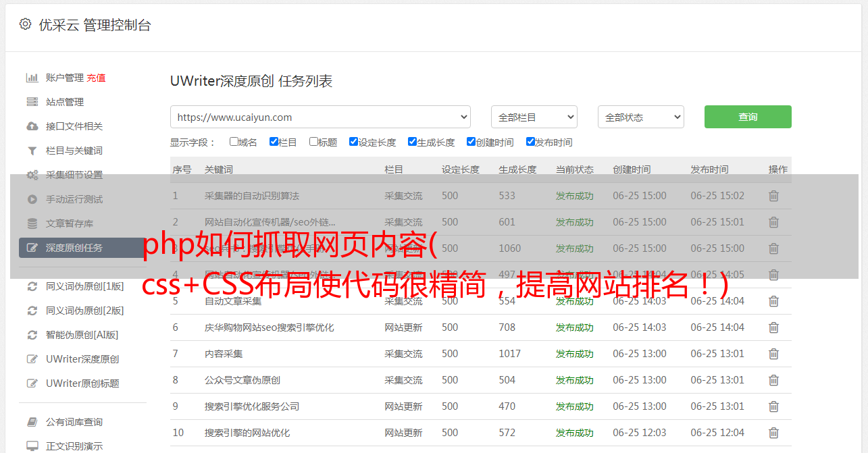
Task: Click generated length 1017 in row 7
Action: point(510,354)
